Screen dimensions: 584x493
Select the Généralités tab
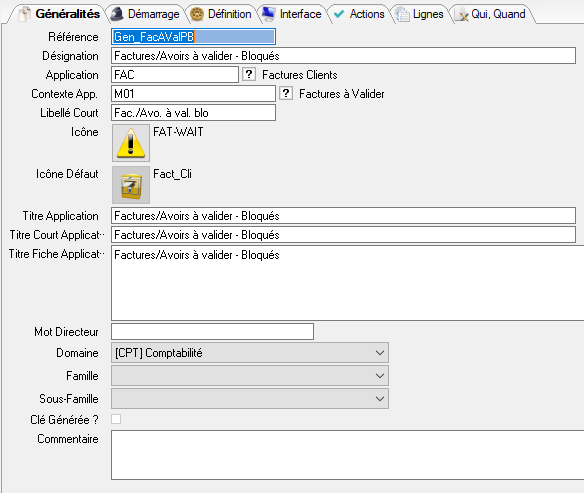coord(59,14)
